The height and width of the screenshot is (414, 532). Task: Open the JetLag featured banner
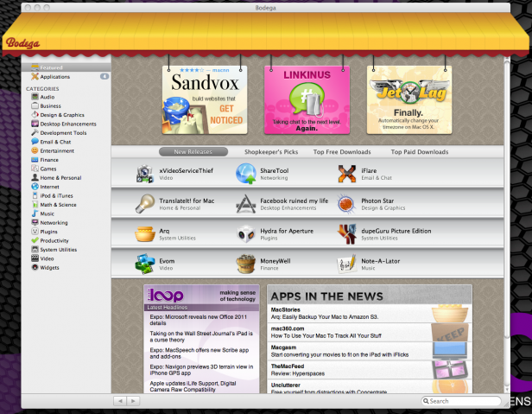click(409, 100)
